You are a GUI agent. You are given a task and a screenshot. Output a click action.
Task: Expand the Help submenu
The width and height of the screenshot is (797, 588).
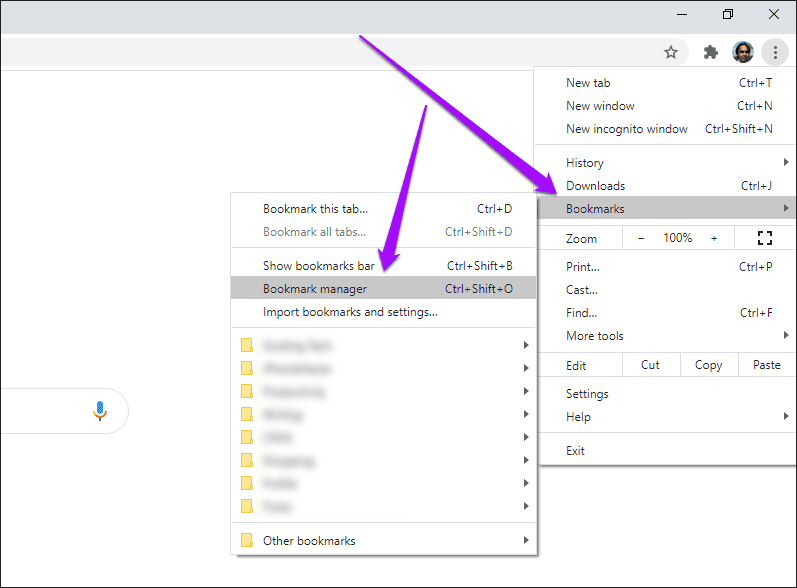point(666,417)
